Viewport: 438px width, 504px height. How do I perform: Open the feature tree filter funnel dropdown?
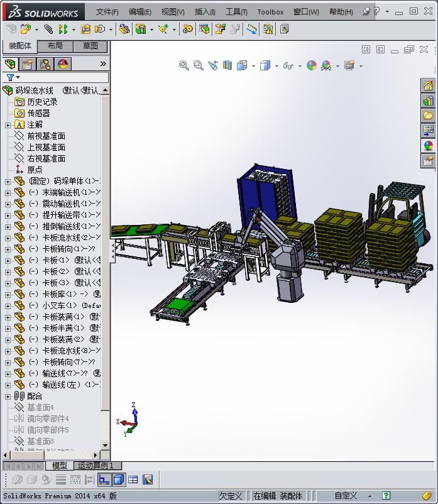point(13,77)
